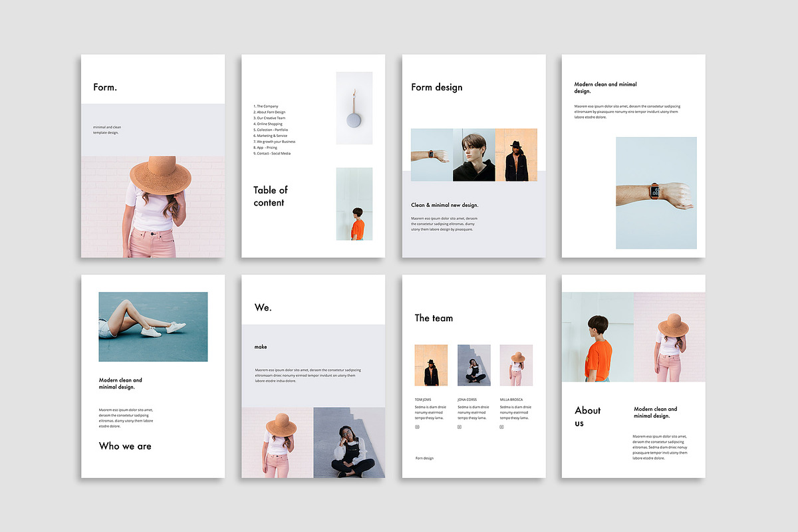Image resolution: width=798 pixels, height=532 pixels.
Task: Click '5. Collection - Portfolio' contents entry
Action: (271, 130)
